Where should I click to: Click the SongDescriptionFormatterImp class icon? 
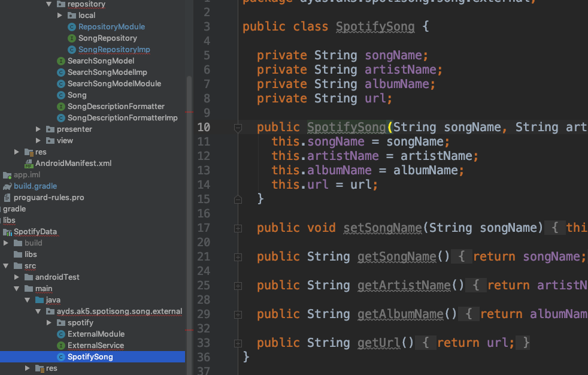[61, 118]
